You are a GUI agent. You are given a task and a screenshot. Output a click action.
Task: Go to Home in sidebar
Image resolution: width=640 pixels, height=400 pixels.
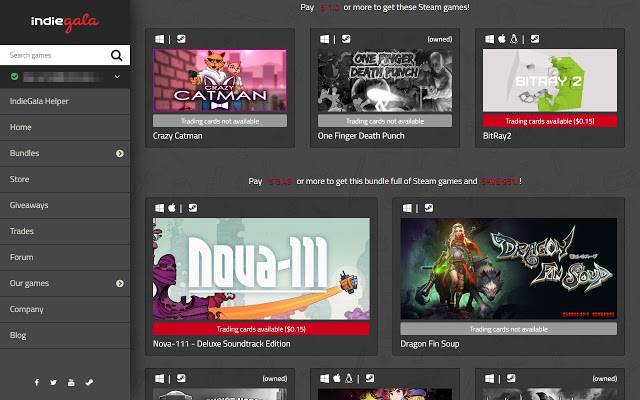(x=65, y=127)
